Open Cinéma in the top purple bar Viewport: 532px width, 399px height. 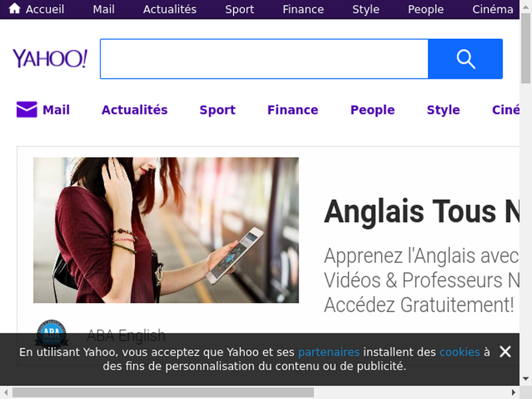click(493, 9)
